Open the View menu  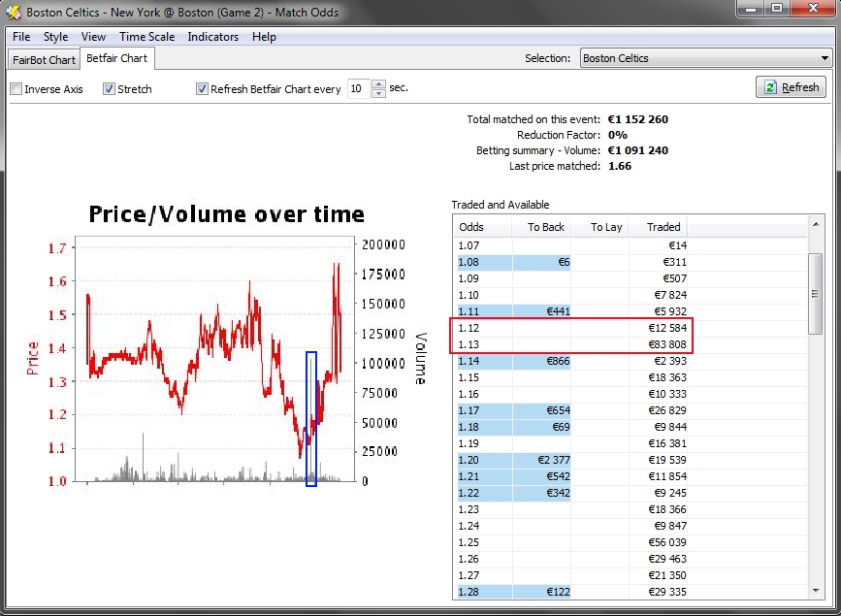coord(93,37)
